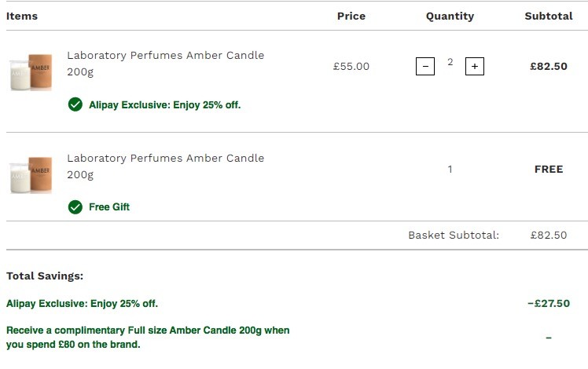The height and width of the screenshot is (369, 588).
Task: Click the Alipay Exclusive offer under Total Savings
Action: pyautogui.click(x=82, y=303)
